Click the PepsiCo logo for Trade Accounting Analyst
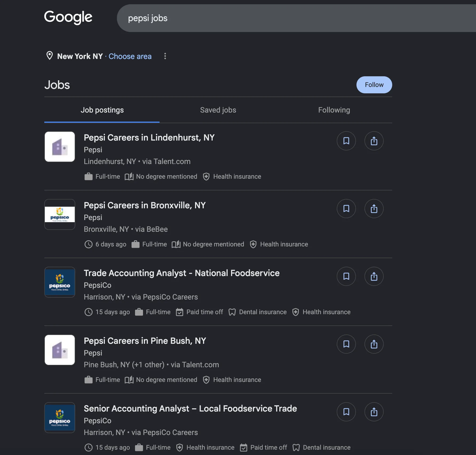Image resolution: width=476 pixels, height=455 pixels. [x=60, y=282]
